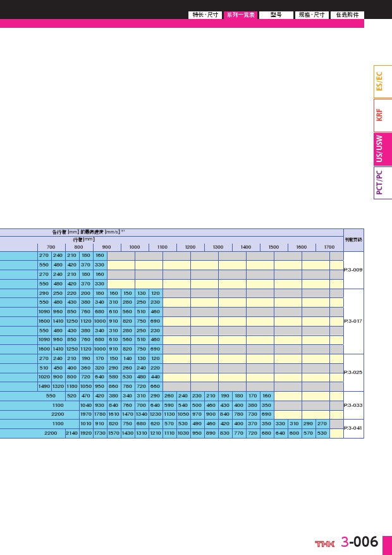Open the P.3-017 page reference
The image size is (392, 555).
click(x=353, y=321)
